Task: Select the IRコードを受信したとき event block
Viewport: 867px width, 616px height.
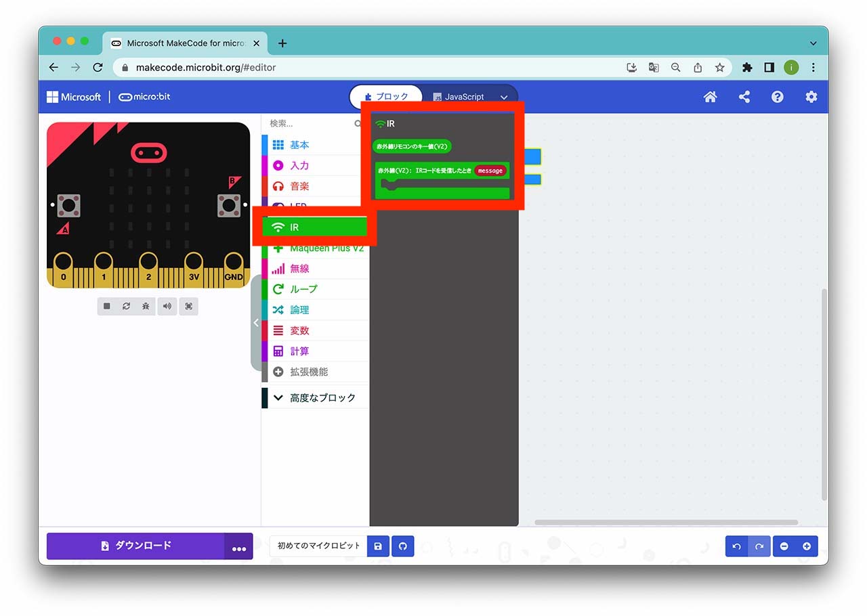Action: (442, 180)
